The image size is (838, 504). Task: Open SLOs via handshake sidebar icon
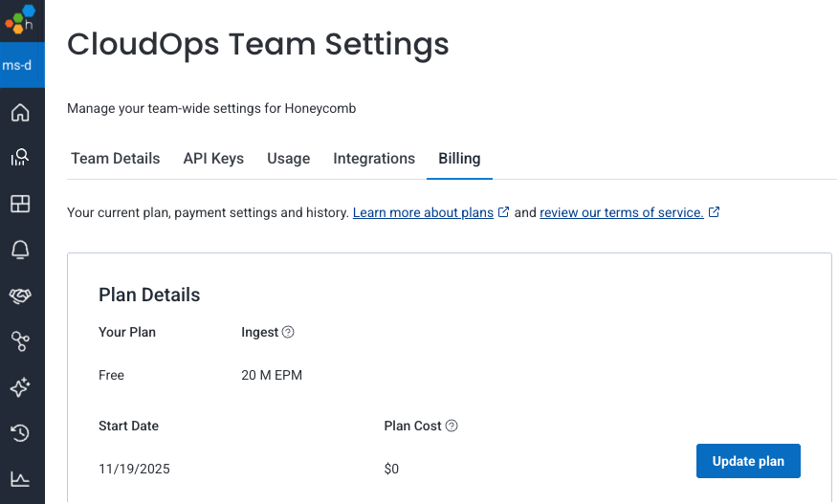(20, 296)
